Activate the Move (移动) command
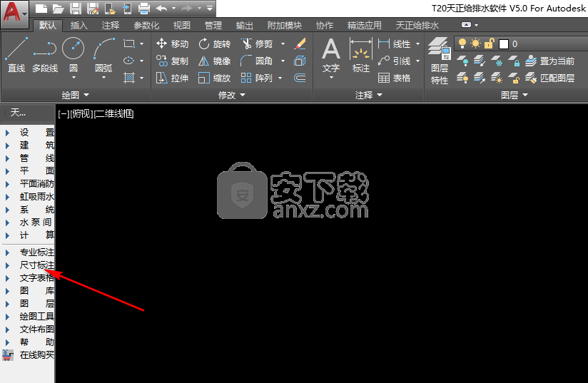 click(173, 44)
